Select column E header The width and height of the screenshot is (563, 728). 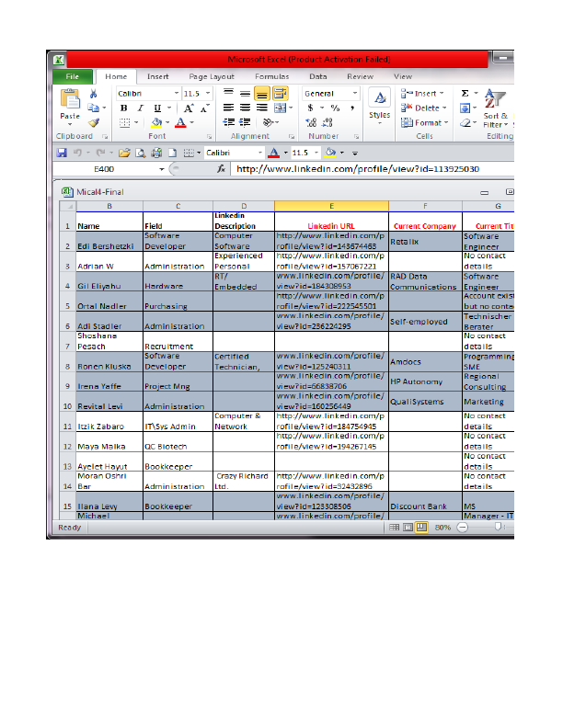pos(331,206)
